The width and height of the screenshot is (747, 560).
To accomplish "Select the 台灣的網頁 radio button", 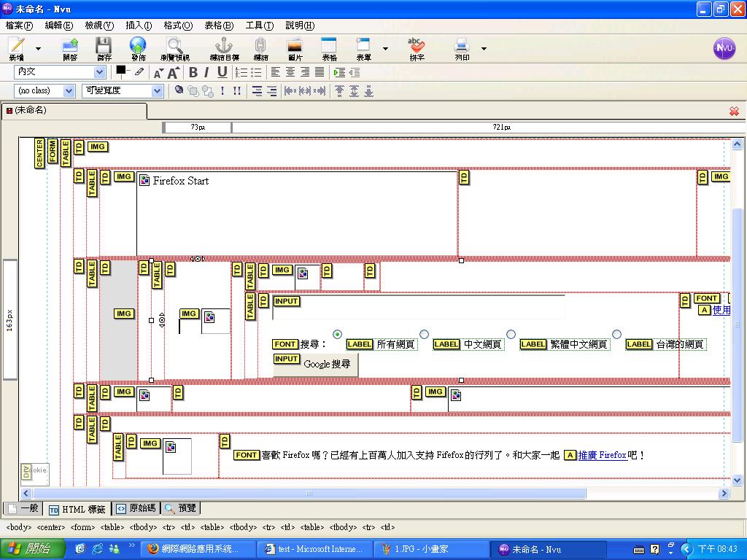I will point(616,334).
